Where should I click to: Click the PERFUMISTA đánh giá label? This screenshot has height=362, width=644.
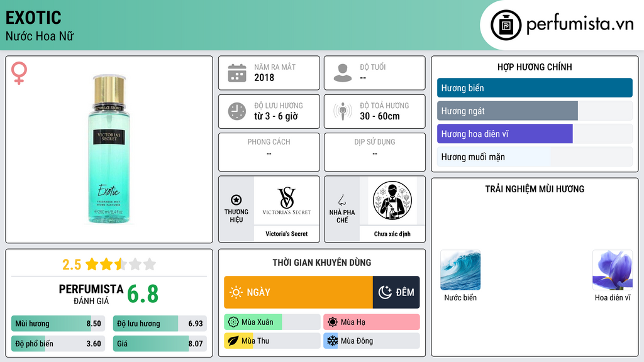coord(91,294)
